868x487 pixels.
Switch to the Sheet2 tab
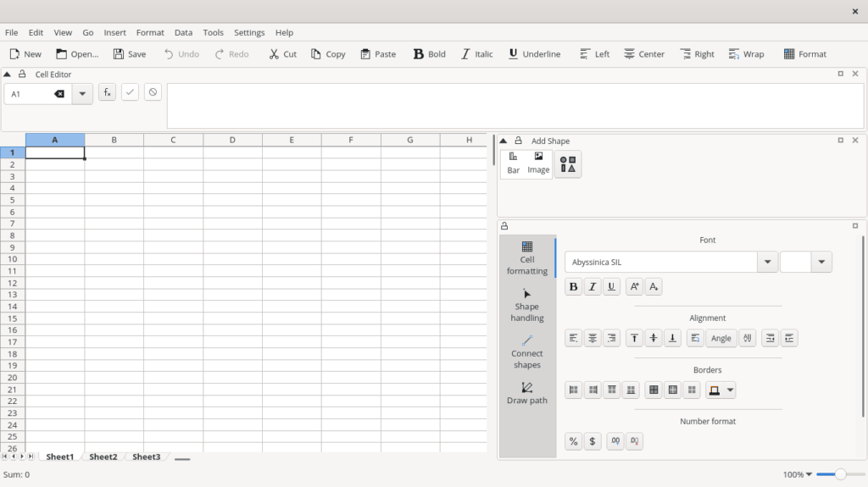(x=103, y=457)
